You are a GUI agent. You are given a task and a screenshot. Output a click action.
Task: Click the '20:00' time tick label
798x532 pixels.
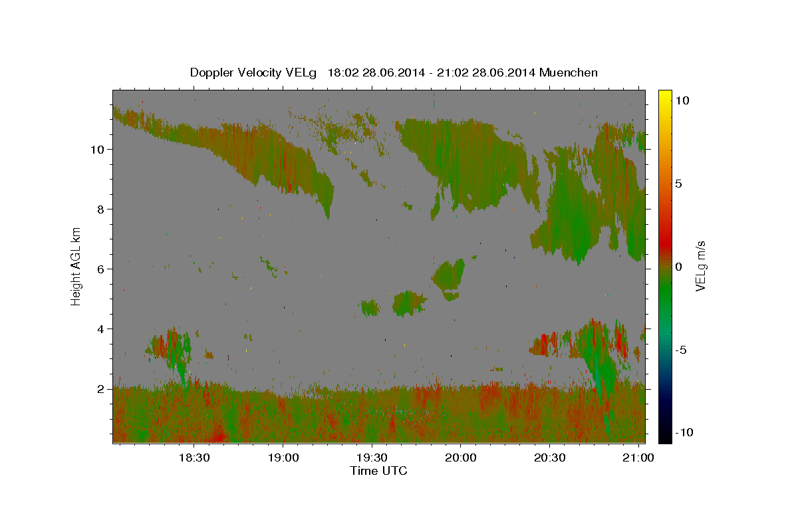point(460,458)
